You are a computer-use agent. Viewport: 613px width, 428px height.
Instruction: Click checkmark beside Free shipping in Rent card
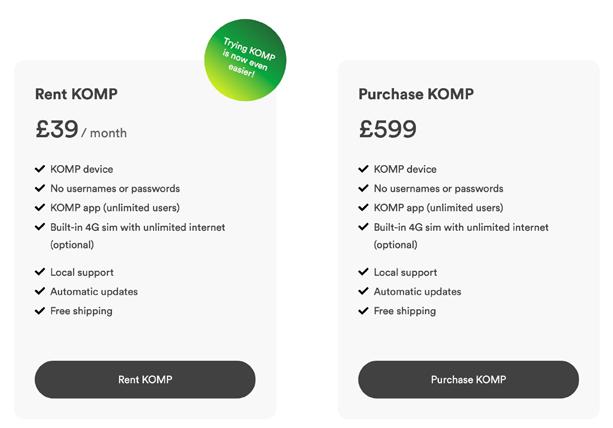click(x=40, y=311)
